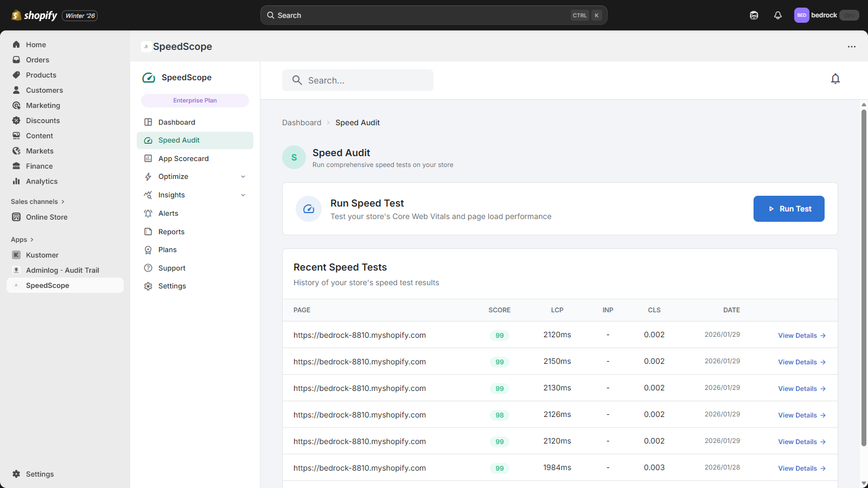868x488 pixels.
Task: Click the Run Test button
Action: 789,209
